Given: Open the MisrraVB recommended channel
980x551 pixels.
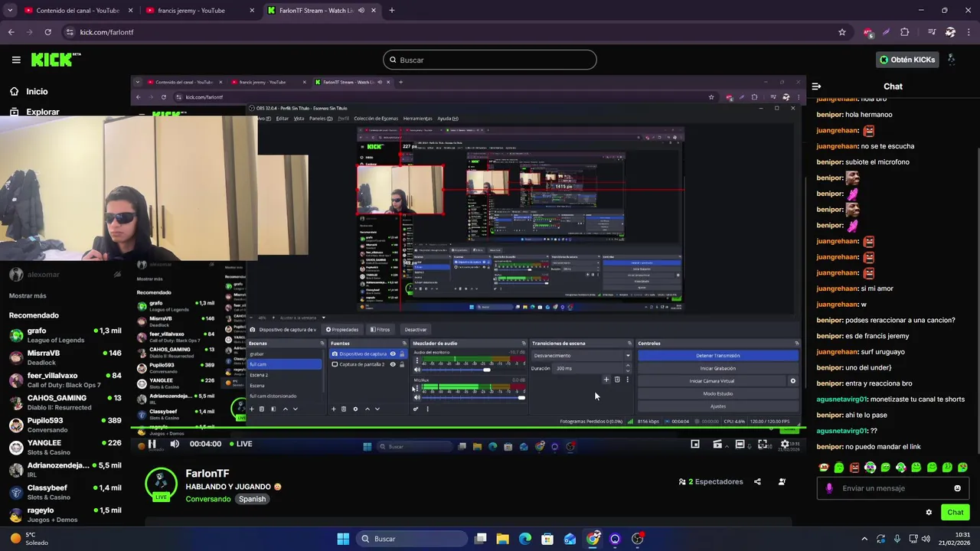Looking at the screenshot, I should click(65, 357).
